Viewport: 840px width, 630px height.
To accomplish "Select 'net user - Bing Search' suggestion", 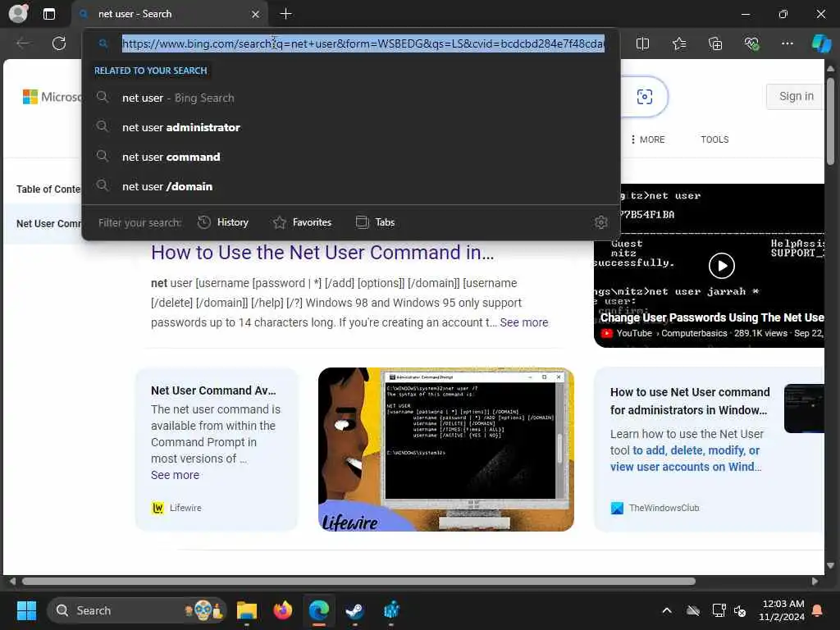I will [x=351, y=98].
